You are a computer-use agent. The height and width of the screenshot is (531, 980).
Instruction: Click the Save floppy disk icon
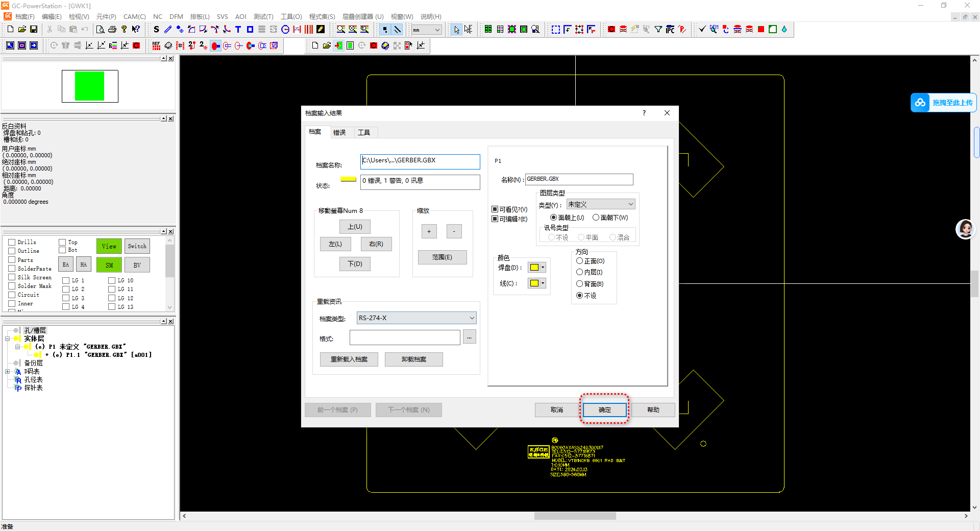34,30
